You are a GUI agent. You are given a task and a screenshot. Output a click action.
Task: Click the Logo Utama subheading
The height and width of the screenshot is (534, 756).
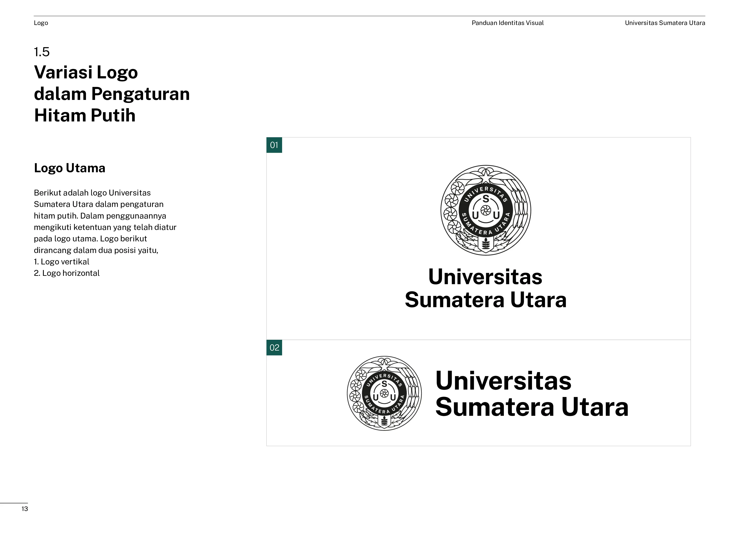[69, 168]
